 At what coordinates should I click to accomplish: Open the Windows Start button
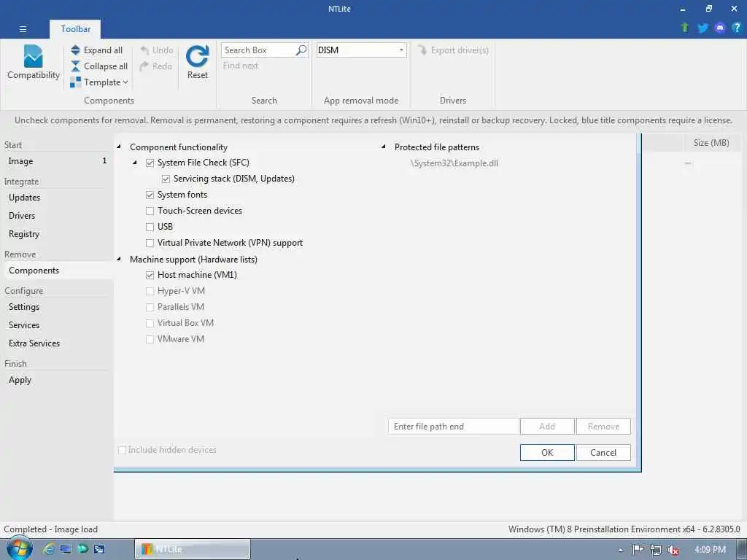[19, 548]
